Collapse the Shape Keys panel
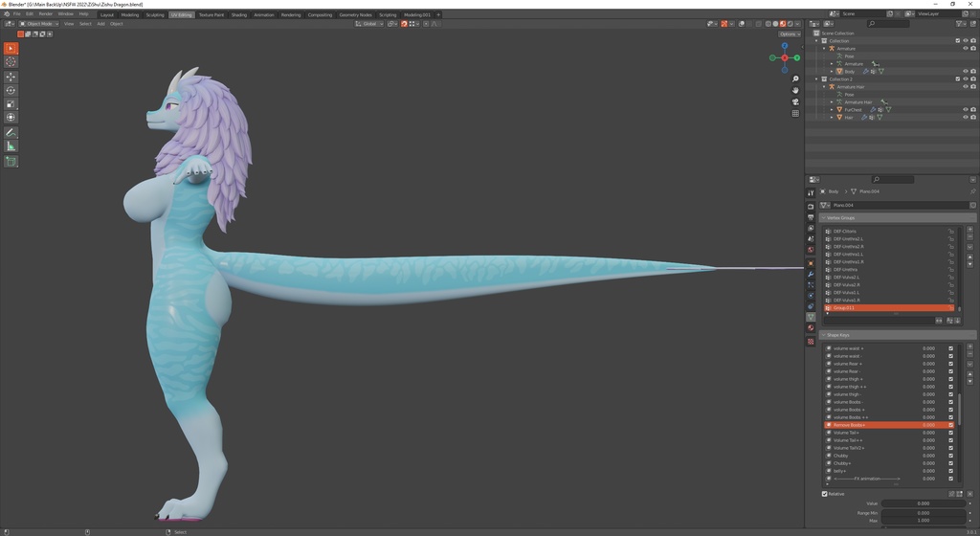This screenshot has height=536, width=980. (x=824, y=335)
